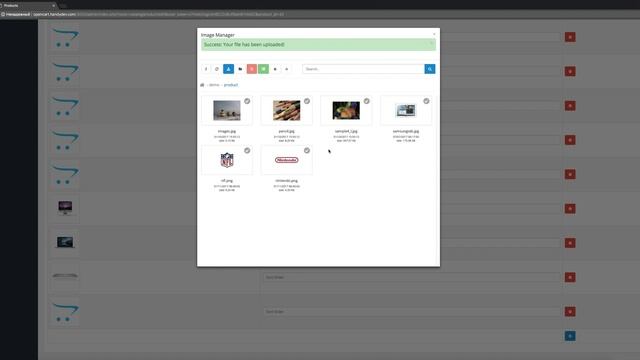The image size is (640, 360).
Task: Choose the colored pencils thumbnail
Action: pyautogui.click(x=287, y=110)
